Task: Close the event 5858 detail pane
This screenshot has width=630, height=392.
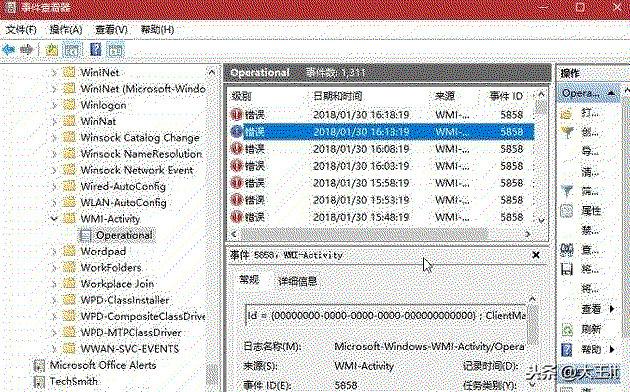Action: 536,255
